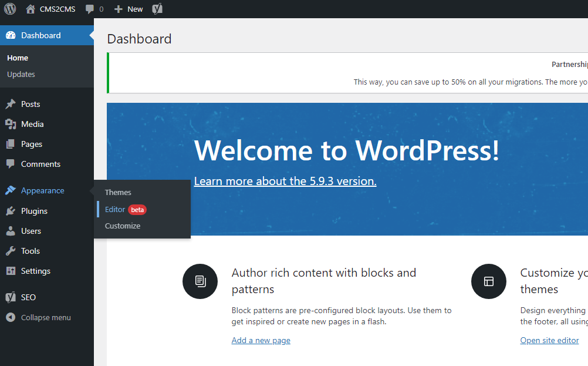Follow the Open site editor link
The height and width of the screenshot is (366, 588).
pyautogui.click(x=549, y=341)
